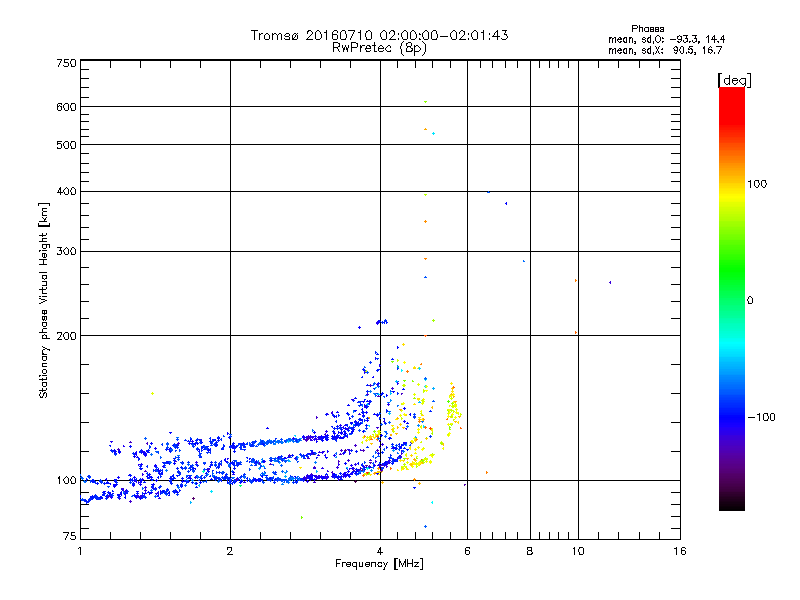
Task: Click the blue point cluster at 4 MHz above 200 km
Action: [381, 322]
